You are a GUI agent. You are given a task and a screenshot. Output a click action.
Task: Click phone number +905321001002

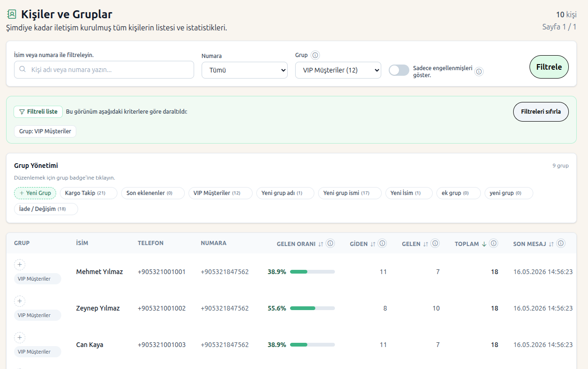coord(161,308)
